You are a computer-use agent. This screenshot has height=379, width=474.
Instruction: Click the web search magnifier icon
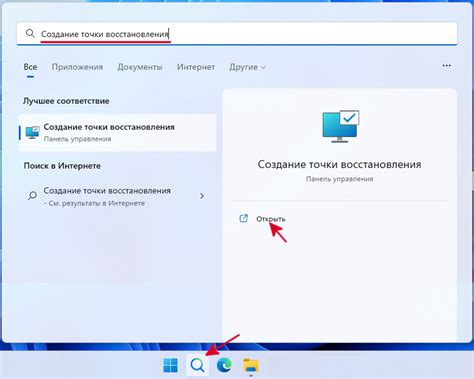coord(32,195)
